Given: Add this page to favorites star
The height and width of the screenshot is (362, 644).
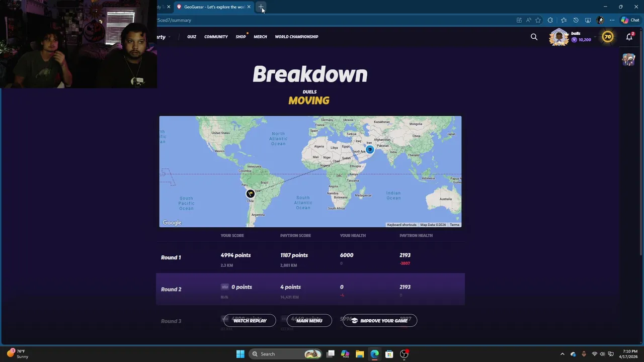Looking at the screenshot, I should 538,20.
